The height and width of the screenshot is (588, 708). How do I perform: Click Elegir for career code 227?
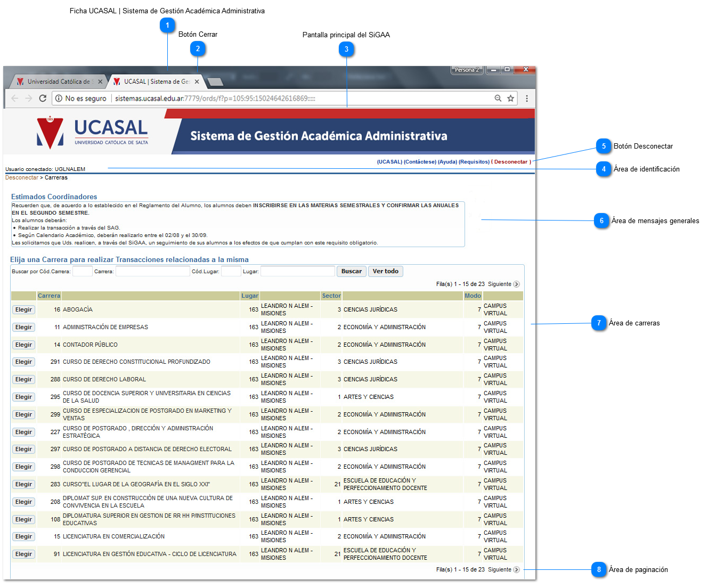pos(23,432)
